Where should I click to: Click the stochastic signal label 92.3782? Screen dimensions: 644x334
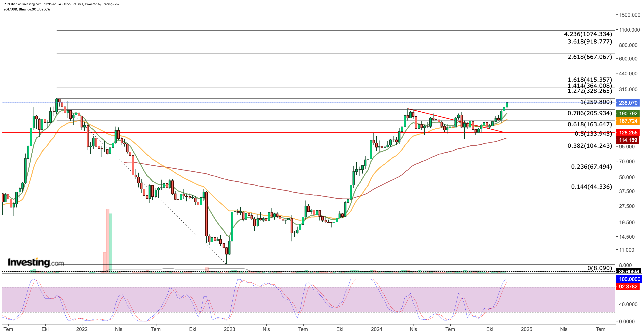point(628,287)
